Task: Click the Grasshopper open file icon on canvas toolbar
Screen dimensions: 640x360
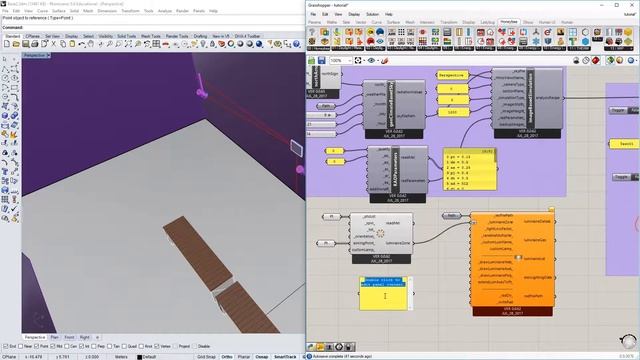Action: point(311,60)
